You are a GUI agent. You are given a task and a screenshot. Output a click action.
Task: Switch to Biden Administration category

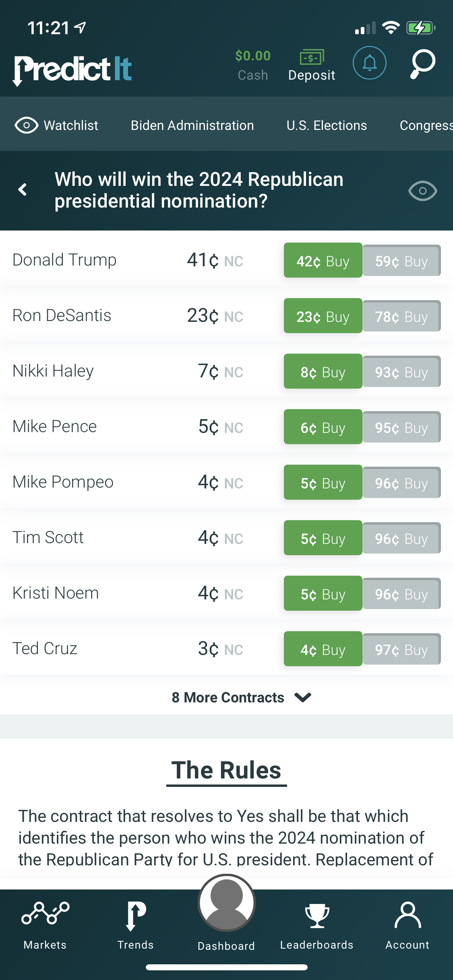click(192, 126)
